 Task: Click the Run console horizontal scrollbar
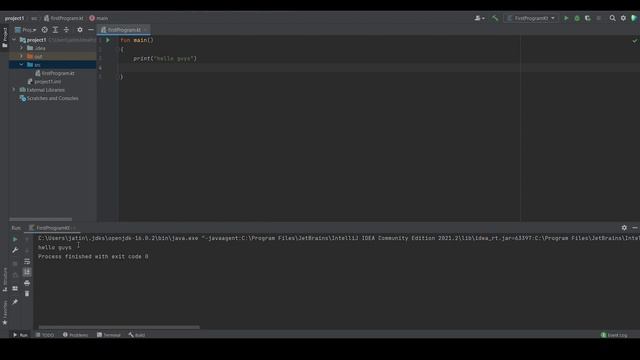pyautogui.click(x=119, y=327)
